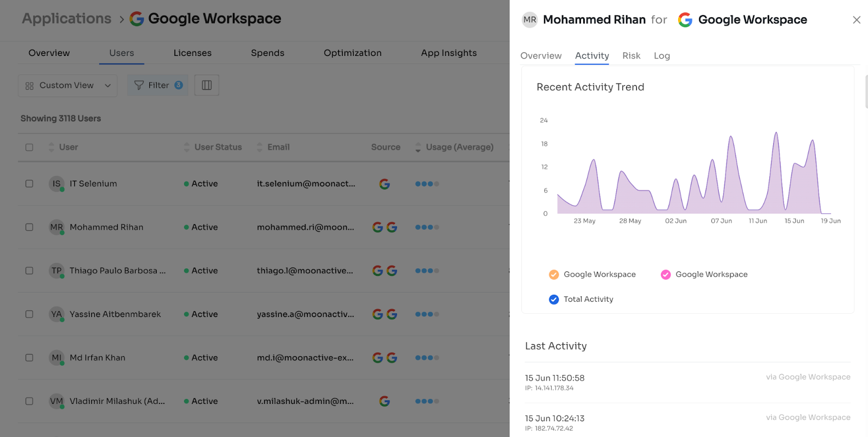Click the MI avatar for Md Irfan Khan
The width and height of the screenshot is (868, 437).
(x=56, y=358)
